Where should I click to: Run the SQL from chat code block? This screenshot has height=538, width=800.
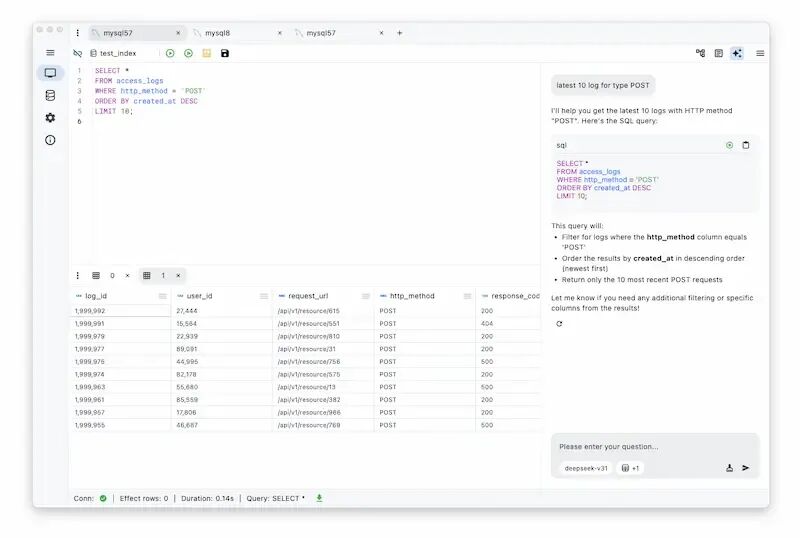pyautogui.click(x=729, y=145)
